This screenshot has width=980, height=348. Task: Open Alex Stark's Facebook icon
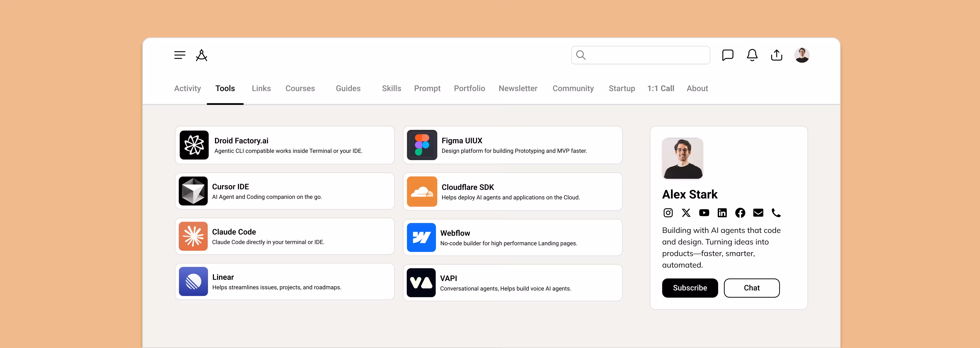[x=740, y=213]
